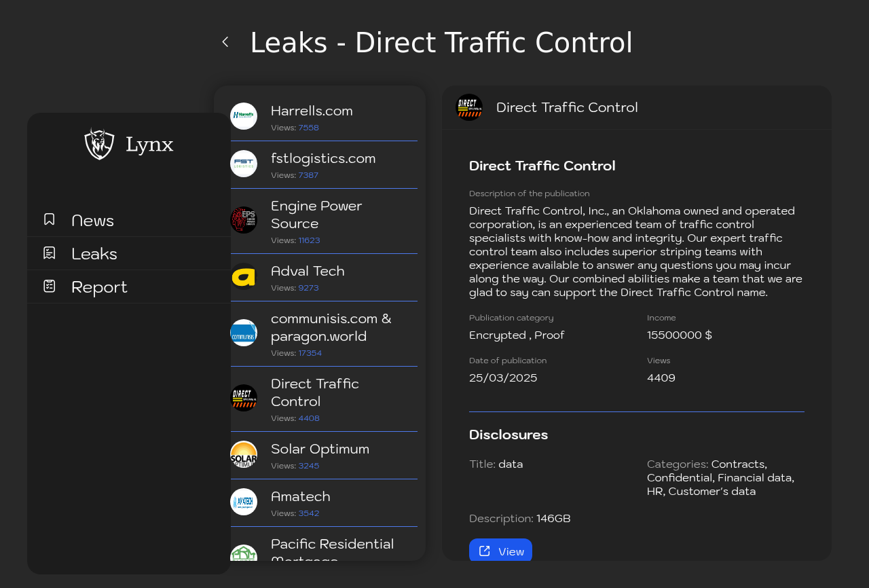The width and height of the screenshot is (869, 588).
Task: Open News in the sidebar
Action: click(x=129, y=220)
